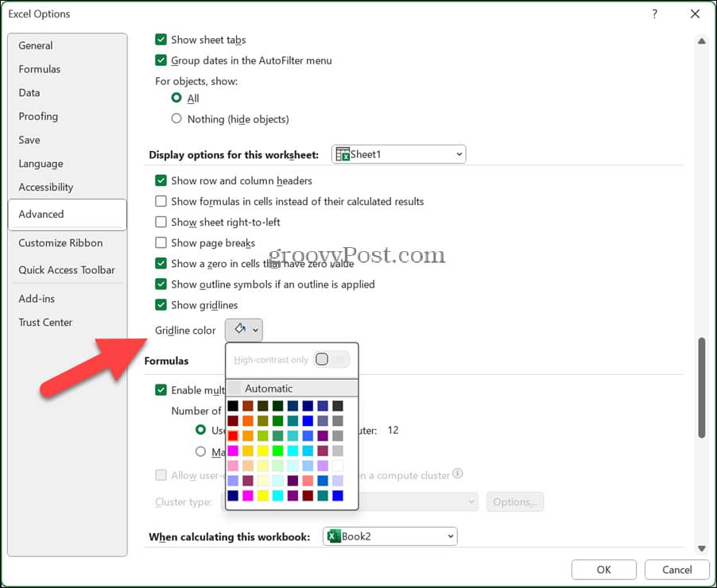Uncheck the Show gridlines checkbox

click(161, 305)
